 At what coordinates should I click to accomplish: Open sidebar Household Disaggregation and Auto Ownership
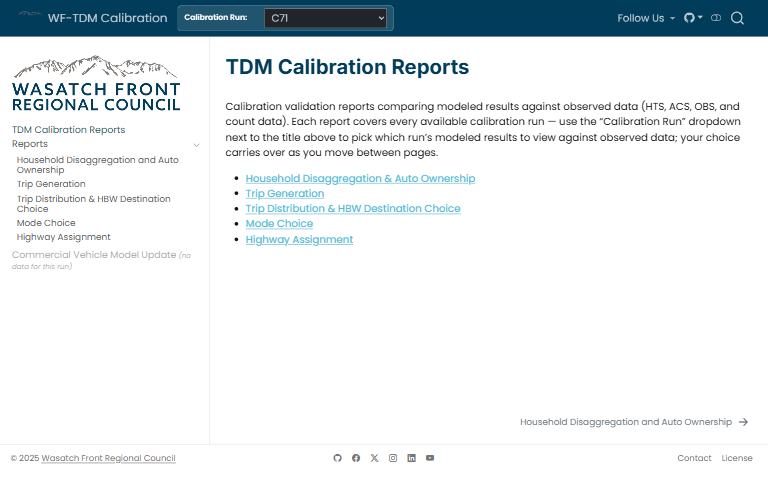[x=97, y=165]
